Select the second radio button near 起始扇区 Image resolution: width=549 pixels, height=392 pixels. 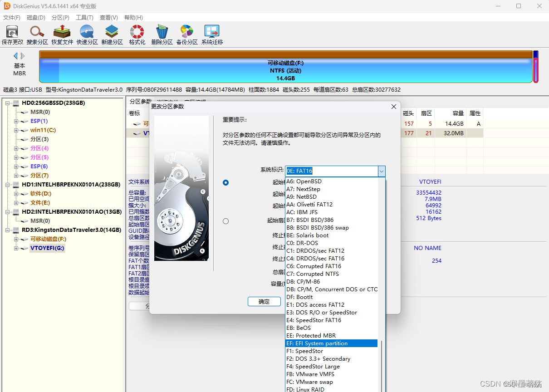coord(226,221)
